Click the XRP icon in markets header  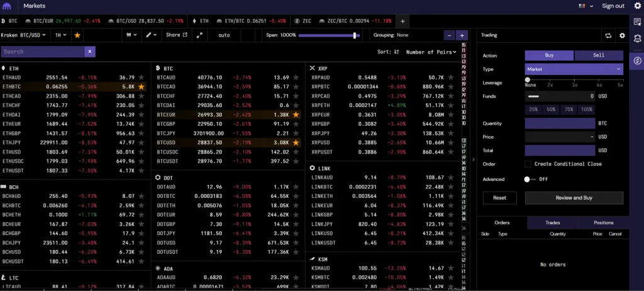[312, 68]
